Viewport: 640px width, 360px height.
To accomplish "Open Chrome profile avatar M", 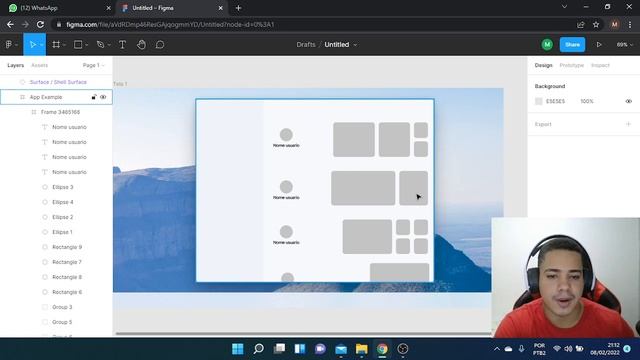I will tap(614, 24).
